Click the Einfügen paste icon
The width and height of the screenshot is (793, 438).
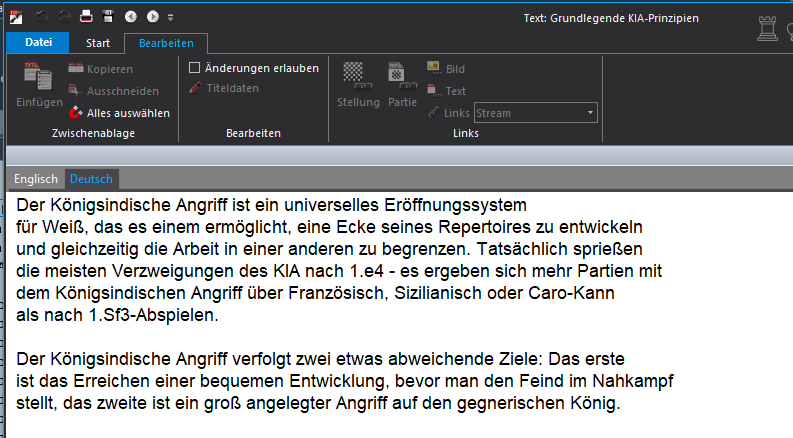39,83
